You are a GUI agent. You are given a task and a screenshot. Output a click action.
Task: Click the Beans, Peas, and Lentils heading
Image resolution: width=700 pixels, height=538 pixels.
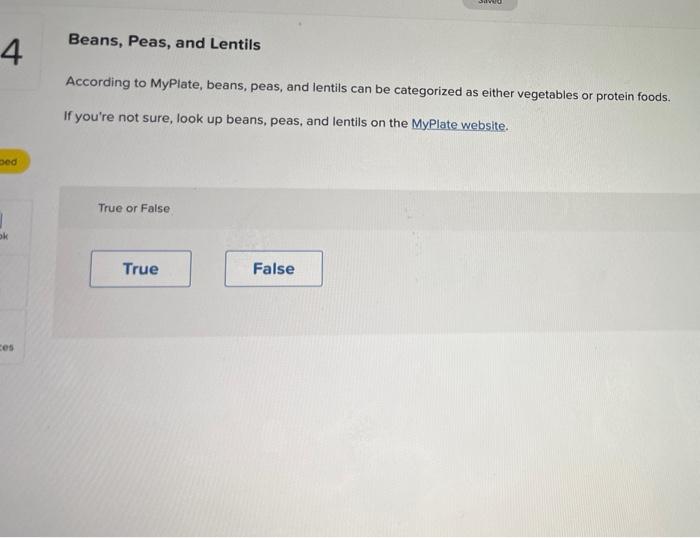pyautogui.click(x=164, y=42)
